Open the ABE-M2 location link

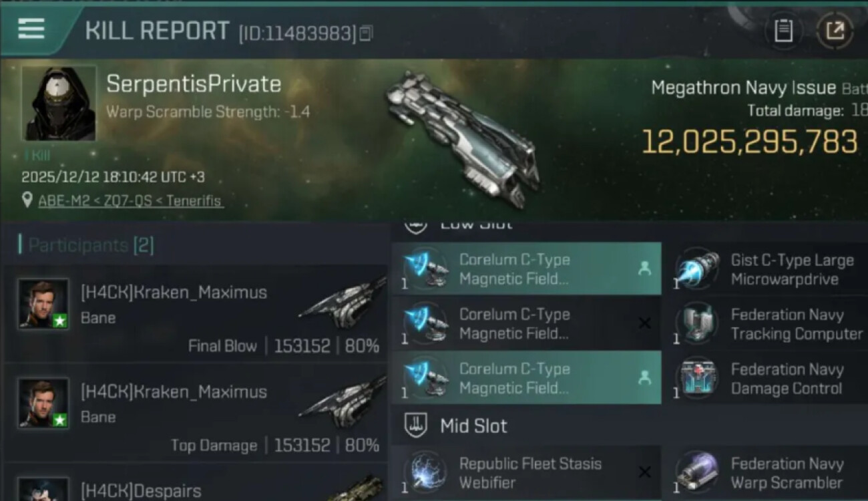pyautogui.click(x=130, y=200)
